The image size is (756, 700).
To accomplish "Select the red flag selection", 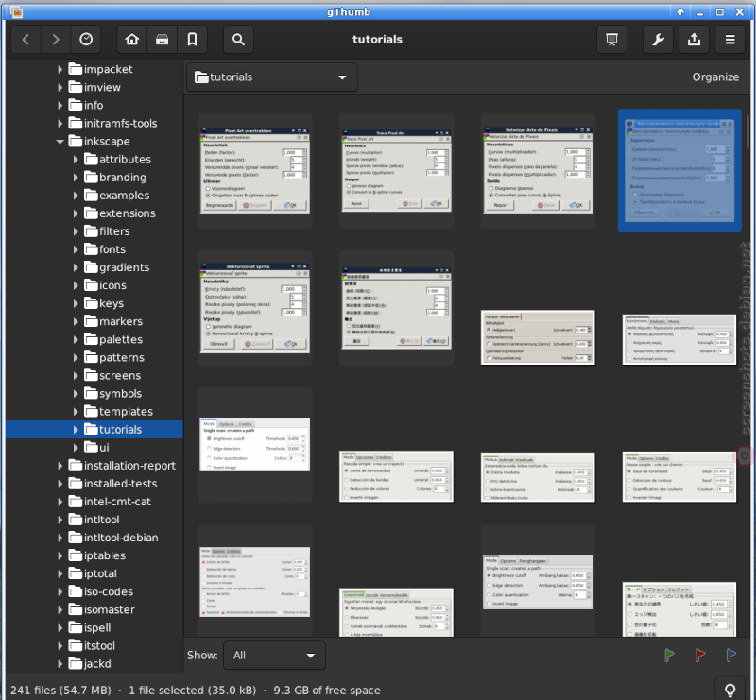I will click(x=700, y=655).
